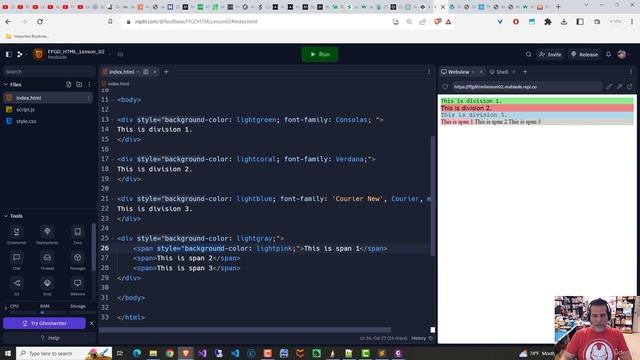
Task: Open the Replit search magnifier in header
Action: pos(529,54)
